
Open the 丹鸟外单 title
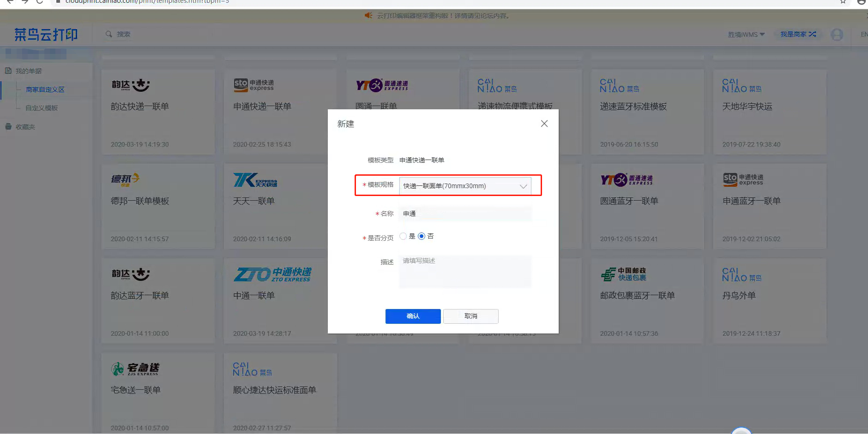(x=739, y=296)
